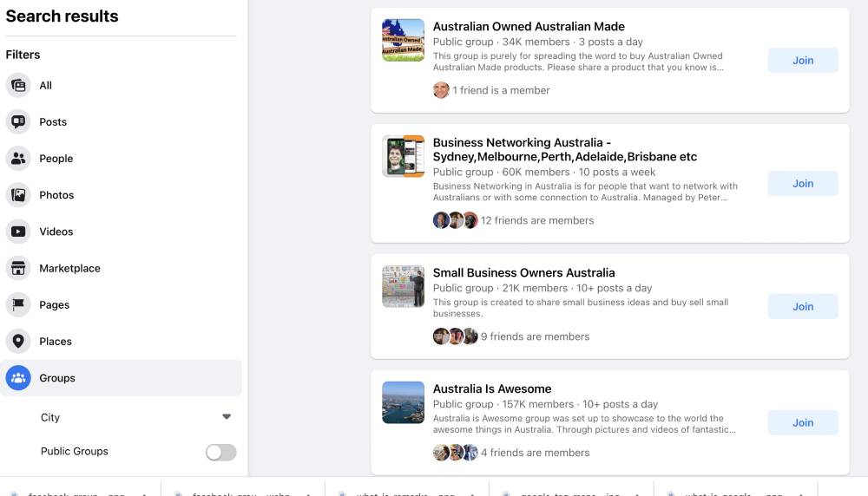Viewport: 868px width, 496px height.
Task: Click Australian Owned Australian Made group thumbnail
Action: [x=403, y=40]
